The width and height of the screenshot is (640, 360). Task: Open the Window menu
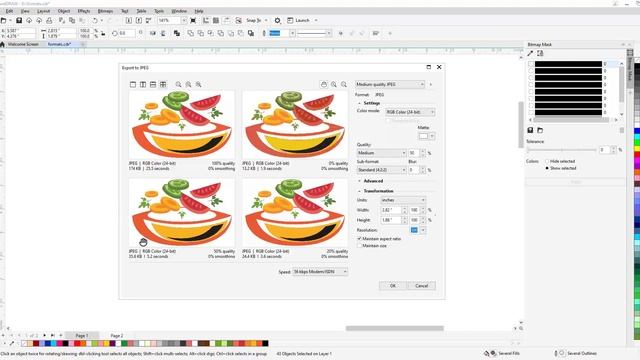coord(179,11)
